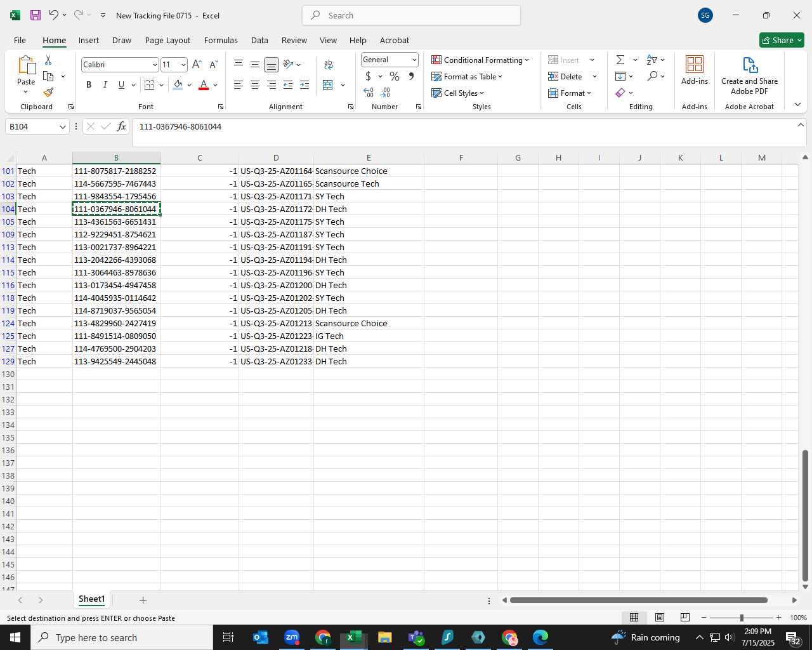Click the Merge & Center icon
Viewport: 812px width, 650px height.
[x=328, y=85]
